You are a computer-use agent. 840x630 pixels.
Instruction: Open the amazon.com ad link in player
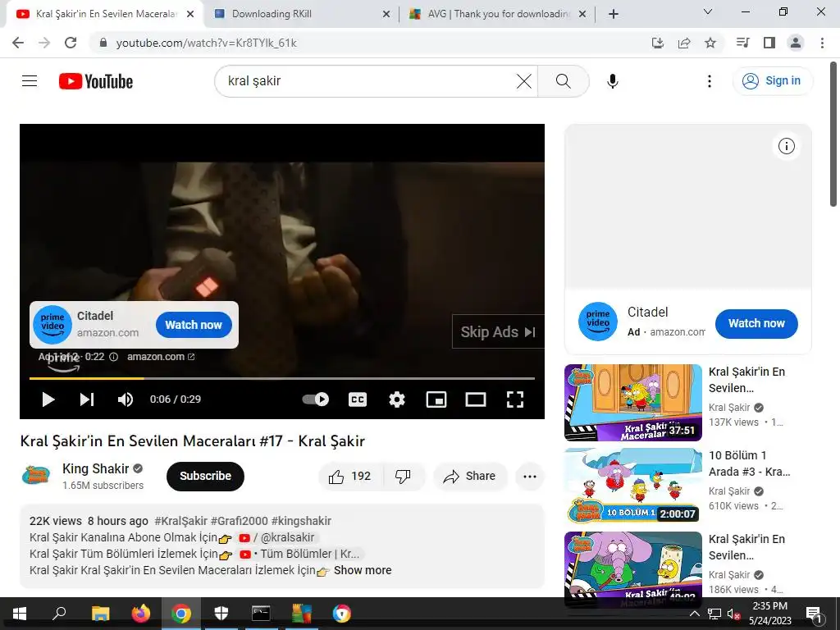click(x=161, y=357)
